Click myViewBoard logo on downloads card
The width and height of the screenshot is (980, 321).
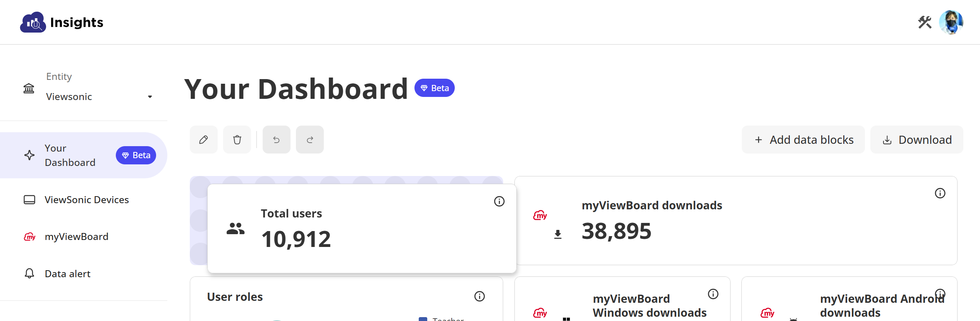(x=540, y=215)
